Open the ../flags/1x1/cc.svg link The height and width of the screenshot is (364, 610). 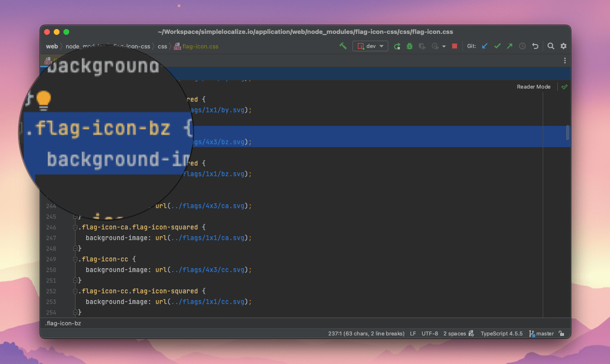point(208,302)
